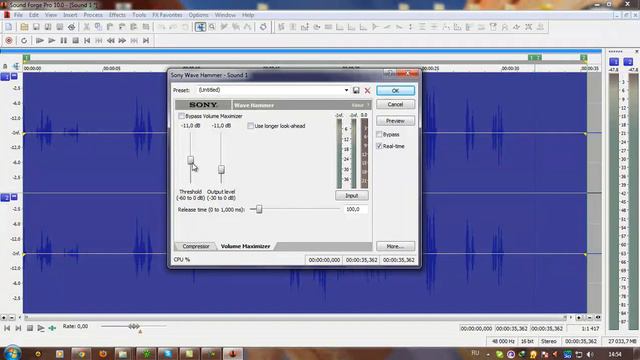640x360 pixels.
Task: Click Cancel in Wave Hammer dialog
Action: tap(395, 104)
